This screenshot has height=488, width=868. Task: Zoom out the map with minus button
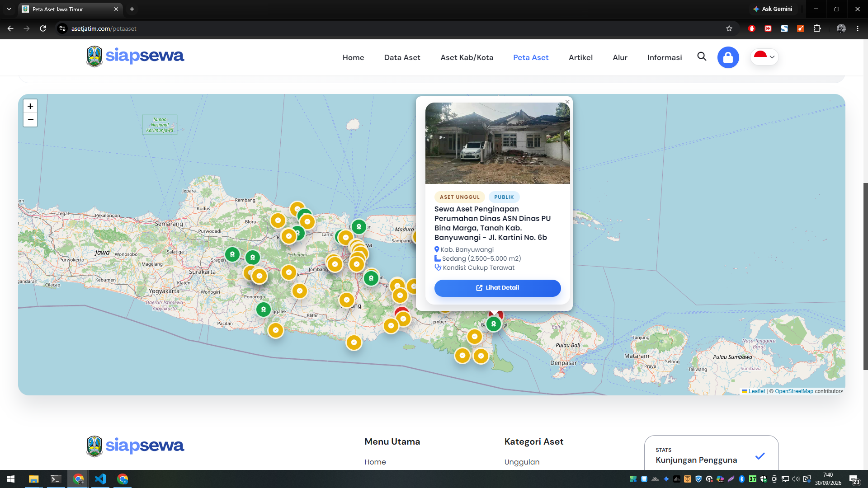(x=30, y=120)
